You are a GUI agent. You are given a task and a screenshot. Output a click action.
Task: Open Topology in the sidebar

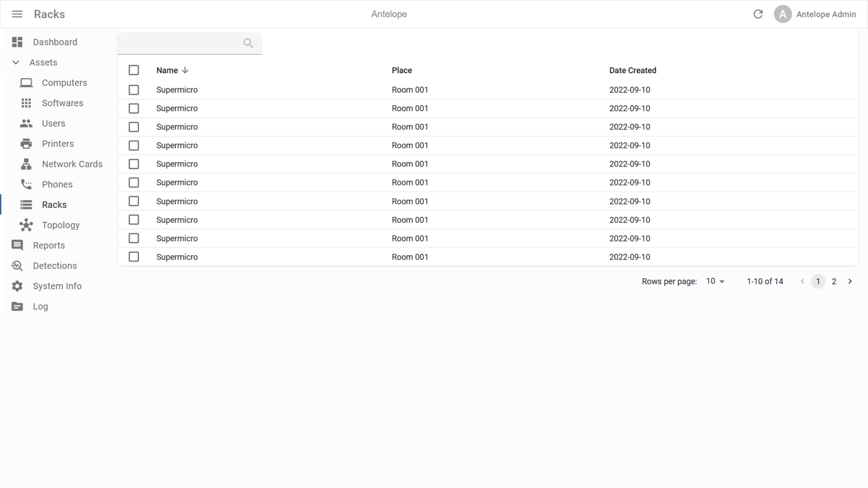pos(61,225)
